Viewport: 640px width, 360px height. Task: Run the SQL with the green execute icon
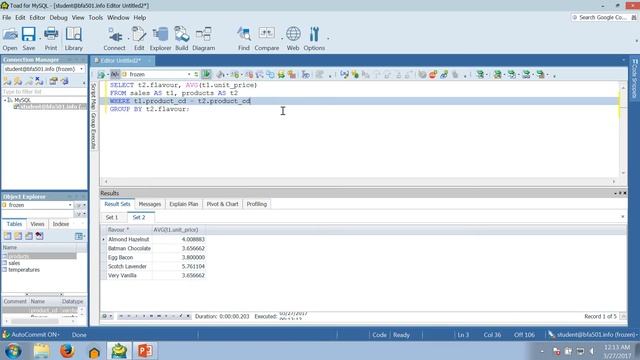tap(206, 74)
